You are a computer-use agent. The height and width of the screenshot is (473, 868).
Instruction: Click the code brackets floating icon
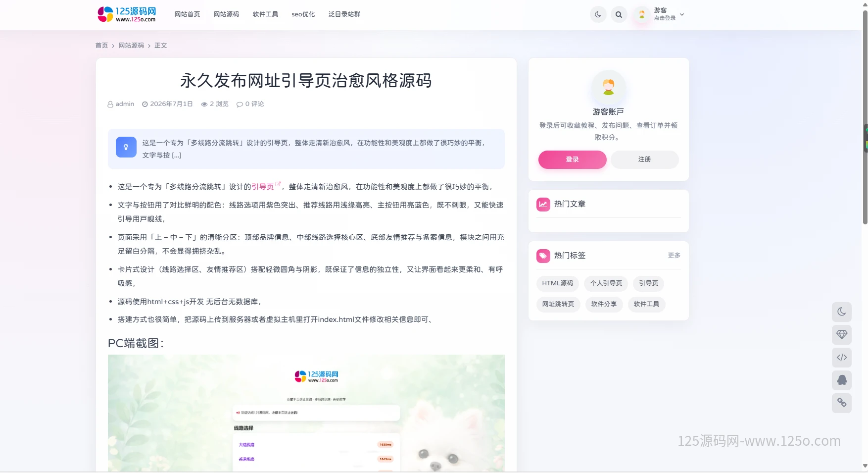[842, 358]
